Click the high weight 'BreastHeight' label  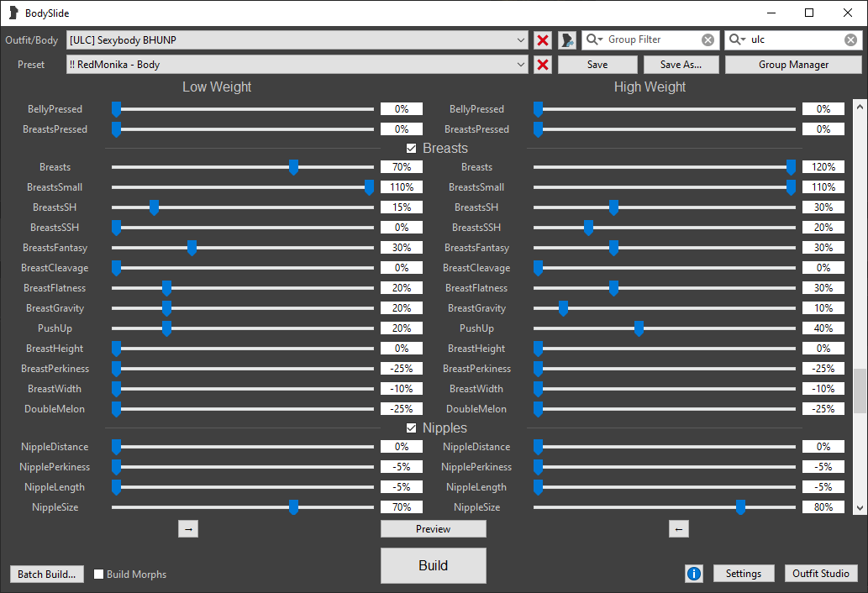tap(476, 349)
